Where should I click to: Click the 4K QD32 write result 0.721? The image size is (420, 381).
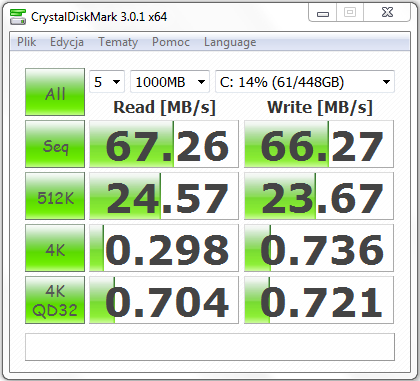[x=319, y=300]
